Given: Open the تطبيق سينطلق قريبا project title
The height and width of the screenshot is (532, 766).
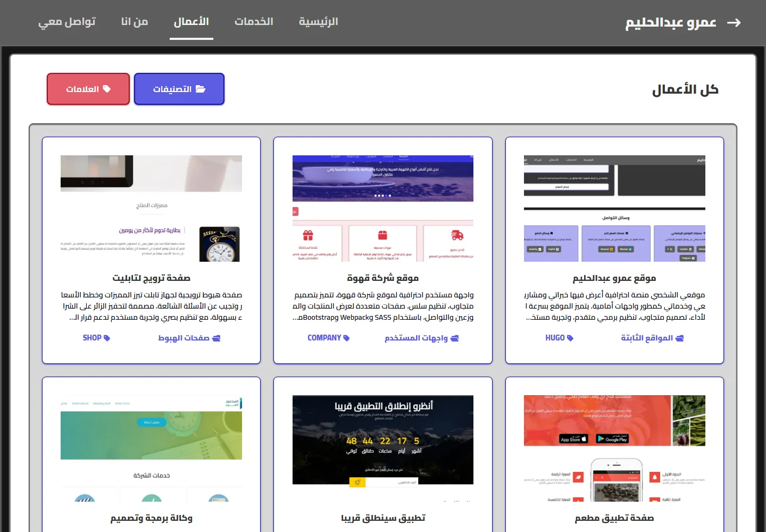Looking at the screenshot, I should coord(383,518).
